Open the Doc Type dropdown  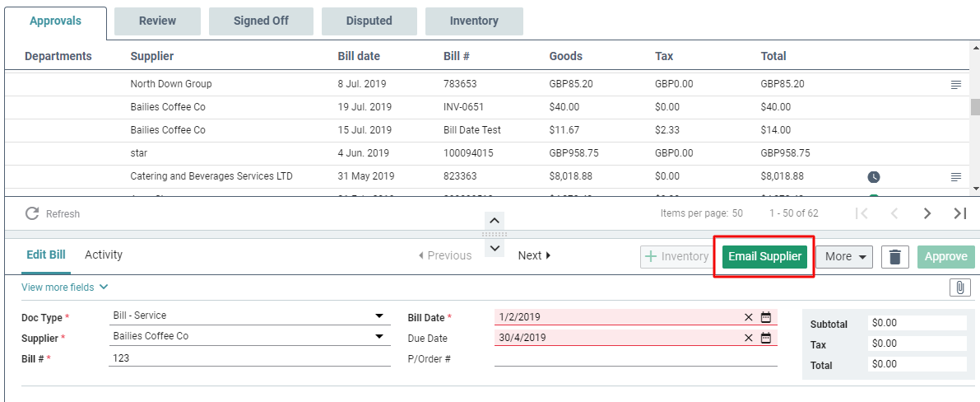pos(379,316)
